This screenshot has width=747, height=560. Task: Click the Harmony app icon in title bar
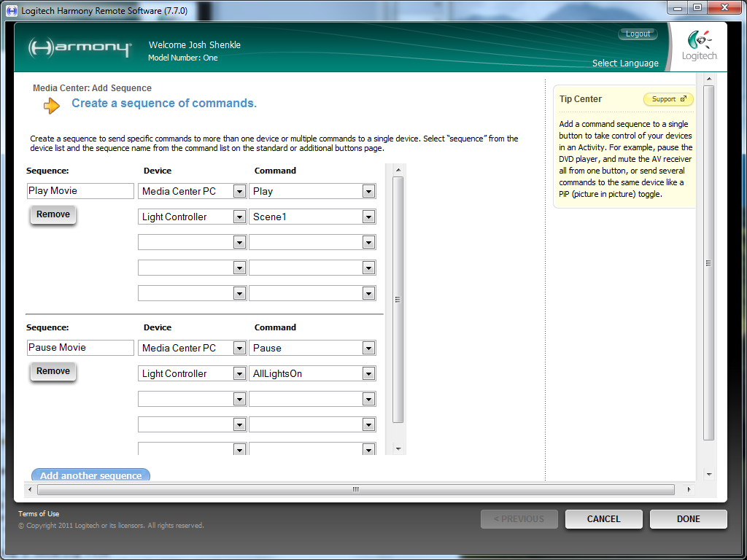pos(12,10)
